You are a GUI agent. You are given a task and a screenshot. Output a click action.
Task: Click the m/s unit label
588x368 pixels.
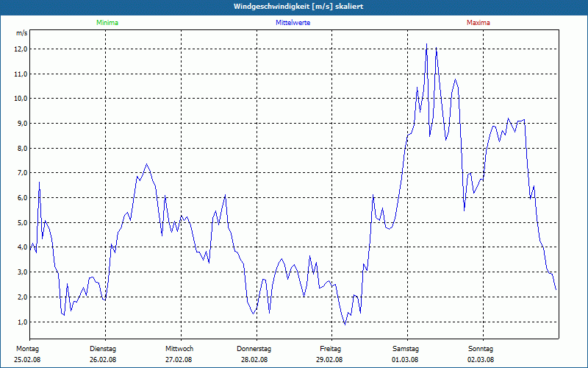tap(22, 33)
